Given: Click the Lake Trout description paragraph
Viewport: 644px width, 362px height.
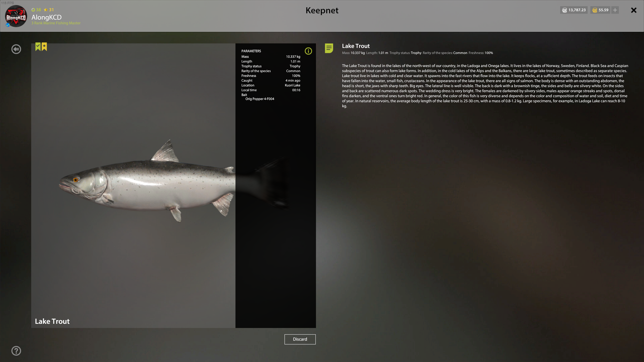Looking at the screenshot, I should pyautogui.click(x=485, y=86).
